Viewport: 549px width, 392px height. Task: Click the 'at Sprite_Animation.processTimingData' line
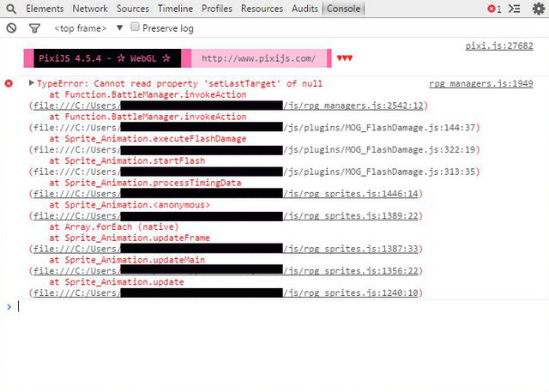145,183
